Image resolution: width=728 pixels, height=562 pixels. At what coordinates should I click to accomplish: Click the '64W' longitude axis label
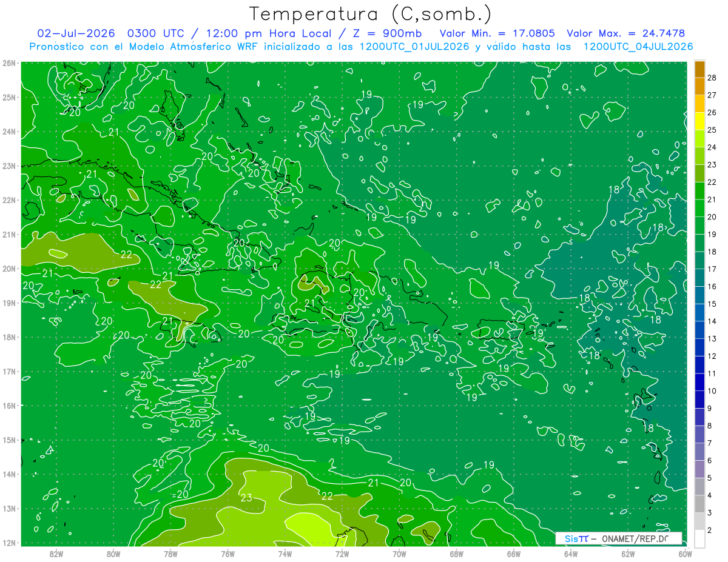click(571, 554)
